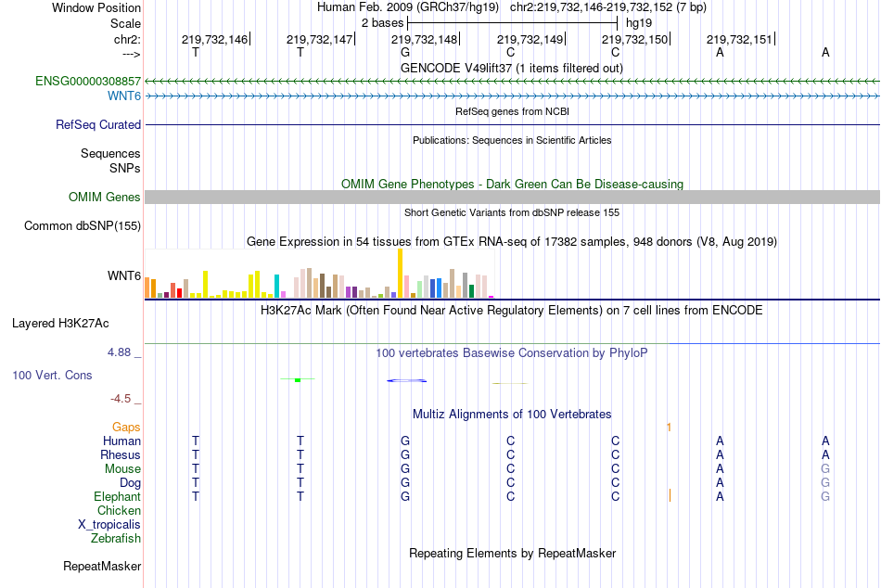
Task: Select the RefSeq Curated track label
Action: click(98, 125)
